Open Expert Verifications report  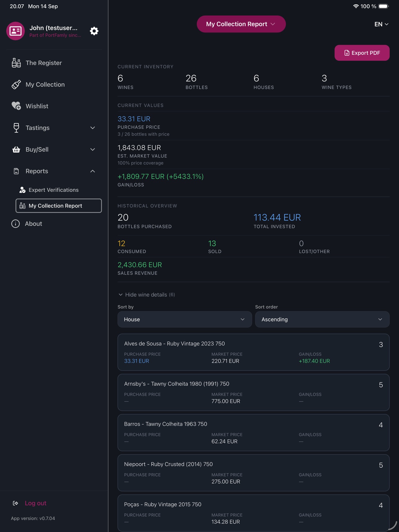coord(54,190)
